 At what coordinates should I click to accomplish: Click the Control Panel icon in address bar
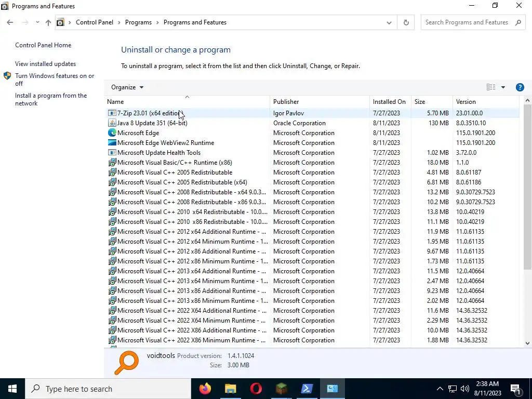[60, 22]
